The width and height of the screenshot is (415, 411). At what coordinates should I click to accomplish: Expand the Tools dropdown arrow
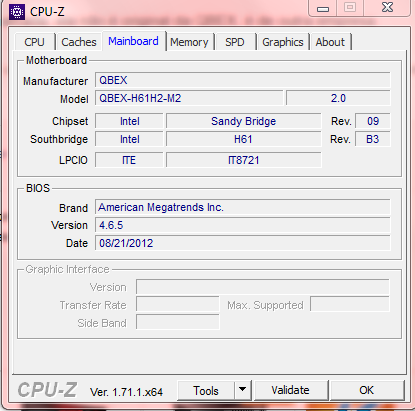[243, 390]
